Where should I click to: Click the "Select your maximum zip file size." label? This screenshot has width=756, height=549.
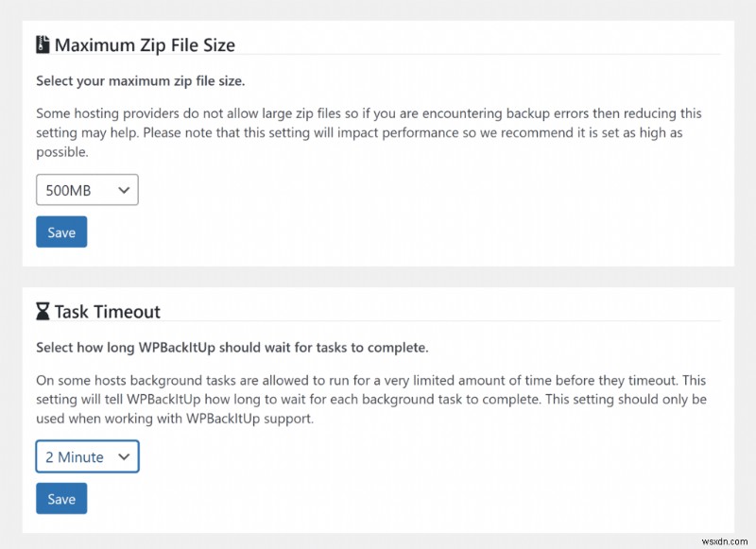point(140,81)
